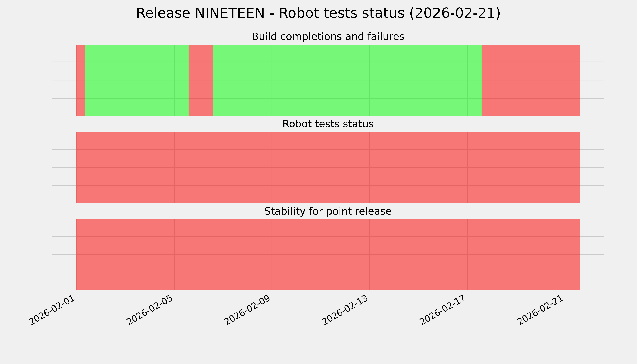The image size is (637, 364).
Task: Click the narrow red strip starting the build chart
Action: point(81,80)
